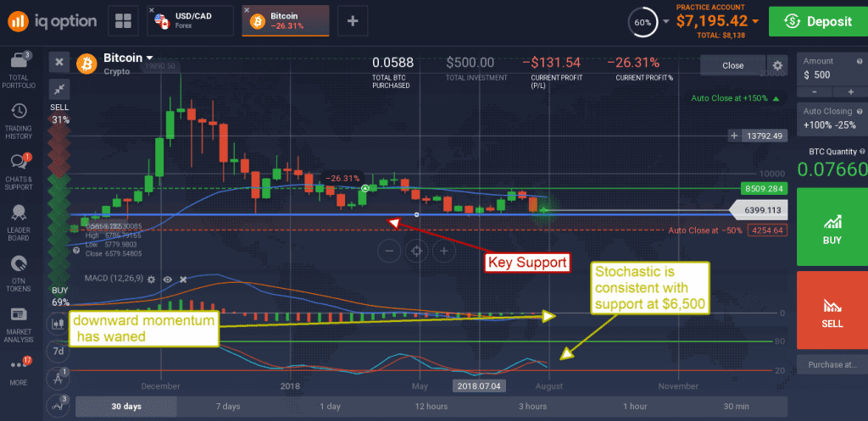
Task: Expand Auto Close at +150% arrow
Action: [x=776, y=98]
